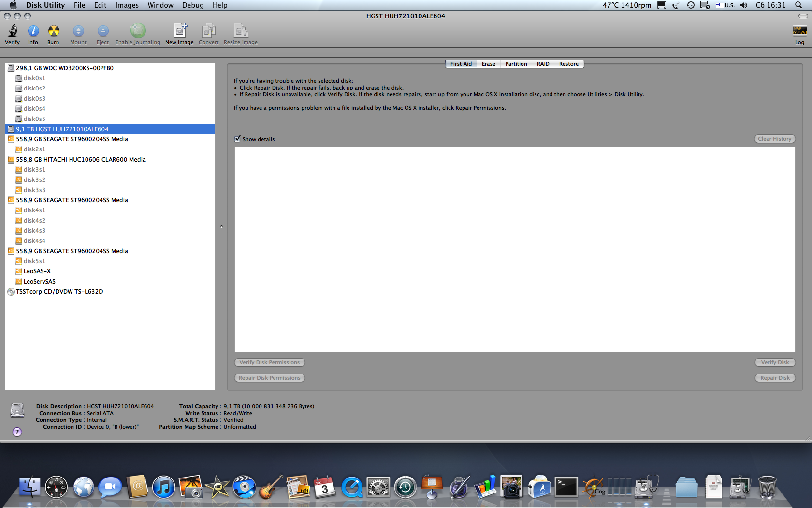Click the toolbar toggle pill in title bar
Image resolution: width=812 pixels, height=508 pixels.
(803, 16)
